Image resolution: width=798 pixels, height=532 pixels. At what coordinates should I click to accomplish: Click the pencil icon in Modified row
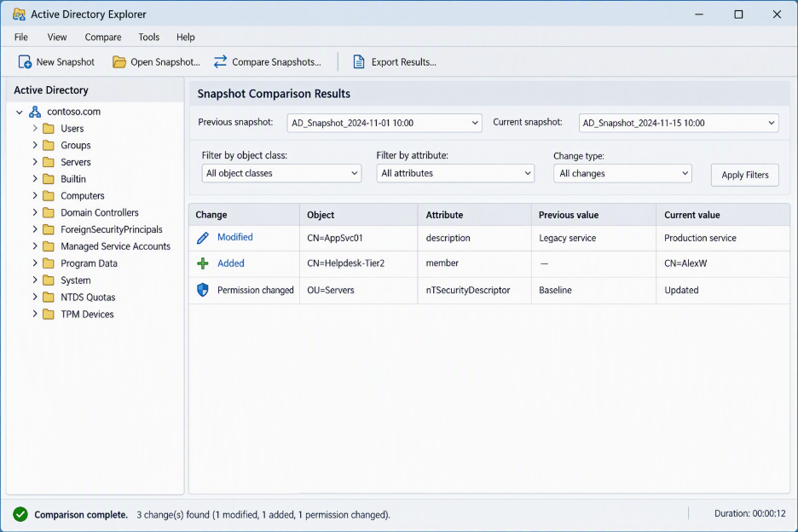pyautogui.click(x=203, y=238)
